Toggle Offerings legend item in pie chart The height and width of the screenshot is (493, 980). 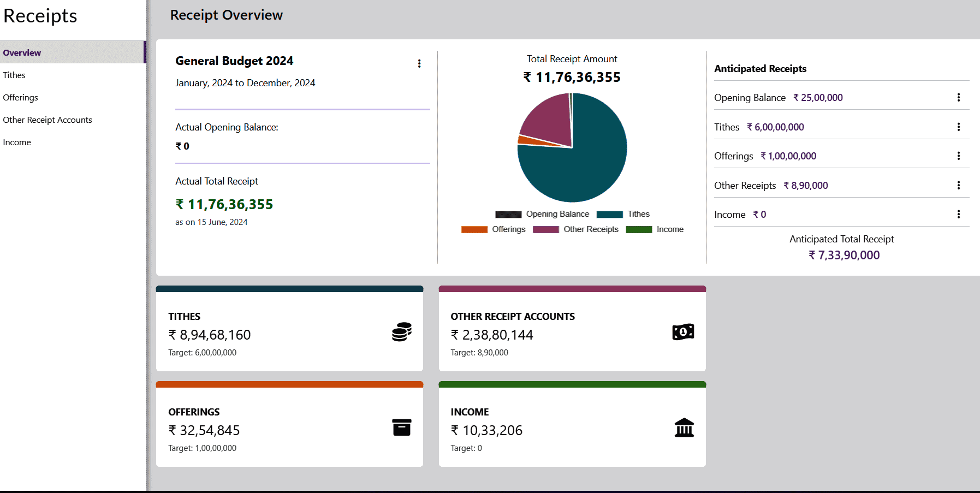[x=494, y=229]
